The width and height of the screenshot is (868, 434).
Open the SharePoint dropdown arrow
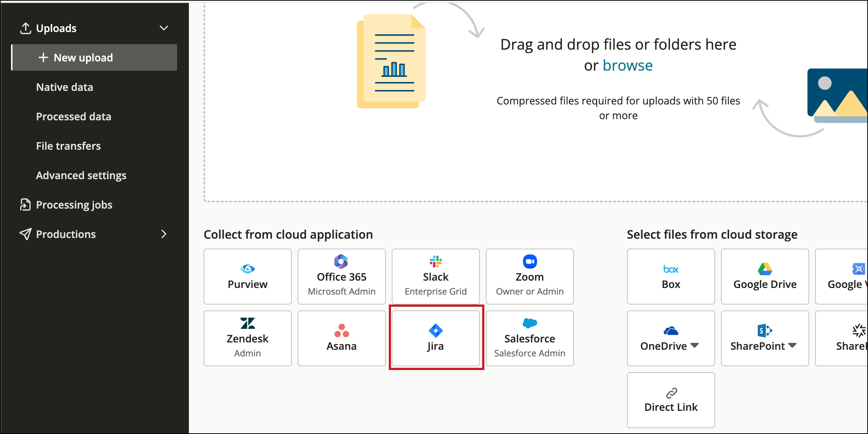[x=792, y=345]
